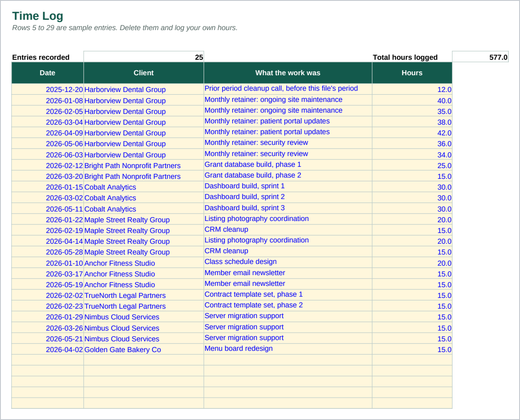The image size is (520, 420).
Task: Click the 'Total hours logged' label
Action: [x=405, y=57]
